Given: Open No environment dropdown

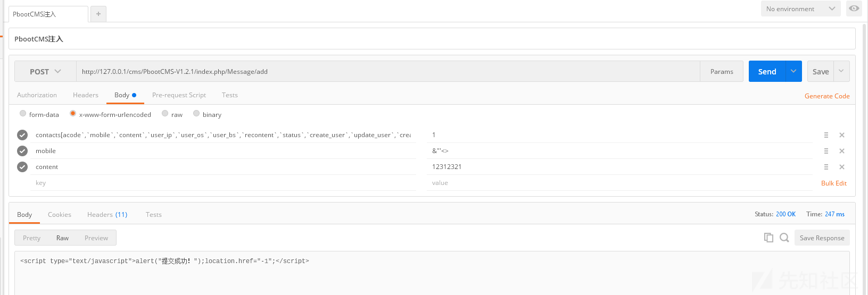Looking at the screenshot, I should (x=801, y=9).
